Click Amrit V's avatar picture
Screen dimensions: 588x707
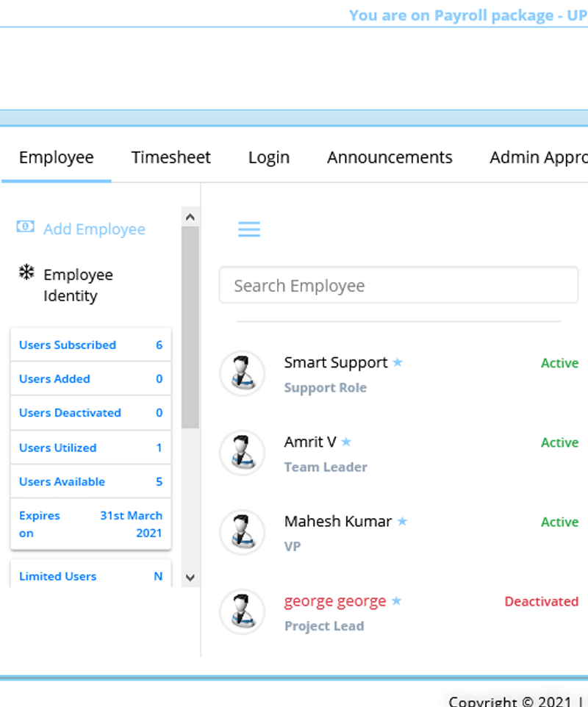tap(243, 452)
